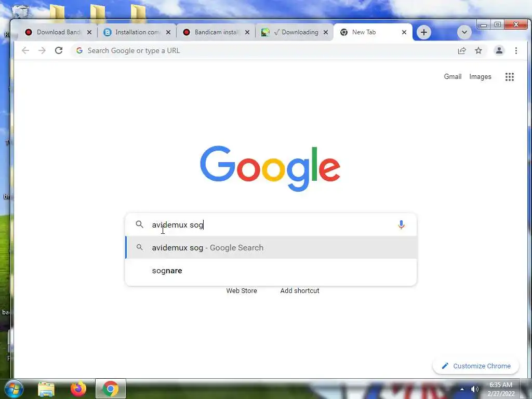
Task: Click the Chrome taskbar icon
Action: (x=111, y=389)
